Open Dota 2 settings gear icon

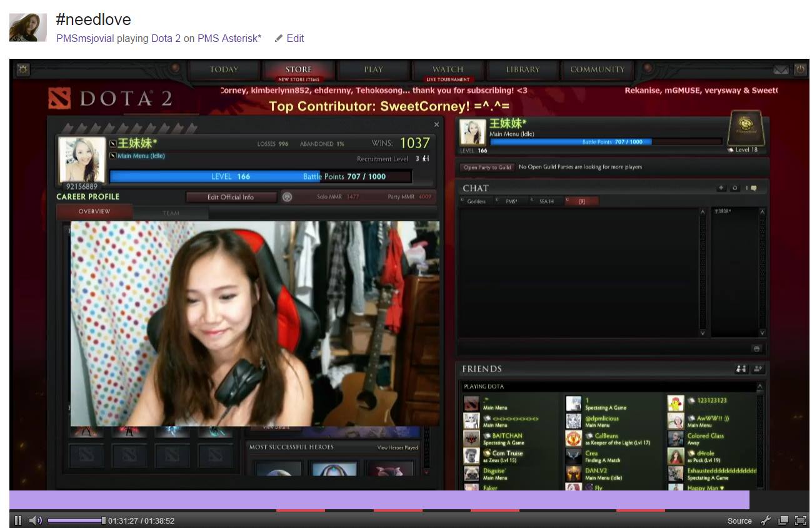[x=23, y=69]
